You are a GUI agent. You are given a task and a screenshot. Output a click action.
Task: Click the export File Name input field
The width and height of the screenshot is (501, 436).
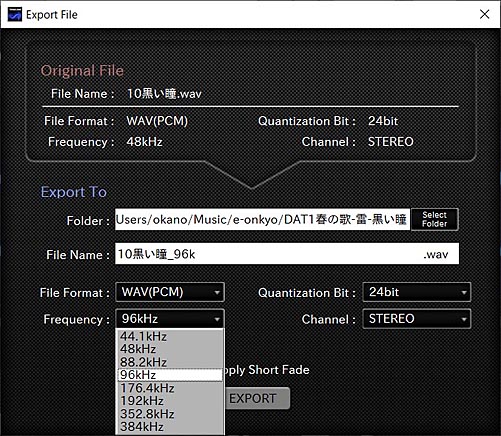pos(287,254)
